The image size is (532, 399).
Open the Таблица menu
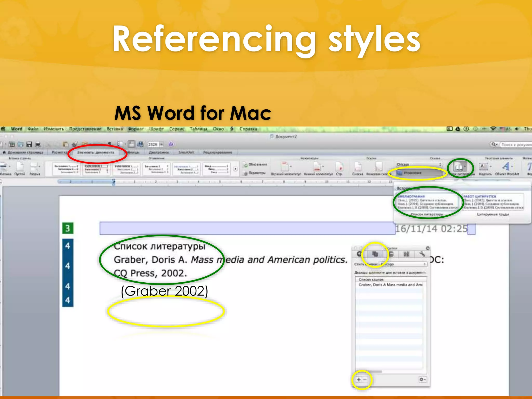point(198,129)
